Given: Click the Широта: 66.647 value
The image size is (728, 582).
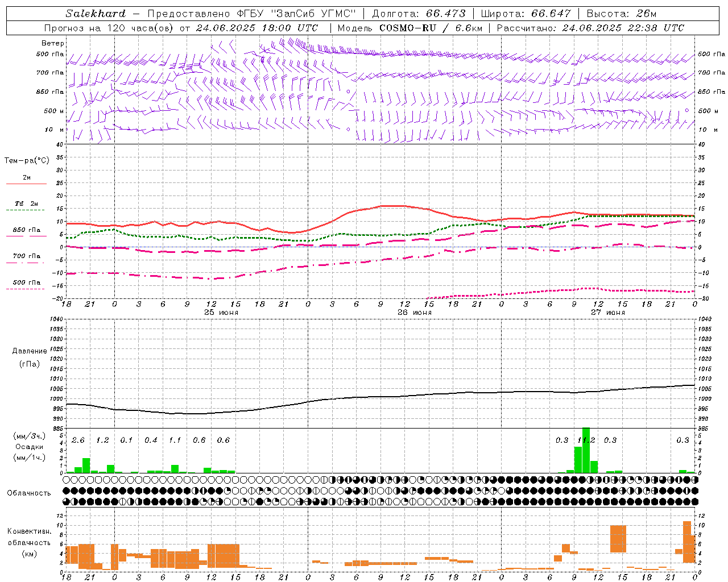Looking at the screenshot, I should tap(526, 13).
